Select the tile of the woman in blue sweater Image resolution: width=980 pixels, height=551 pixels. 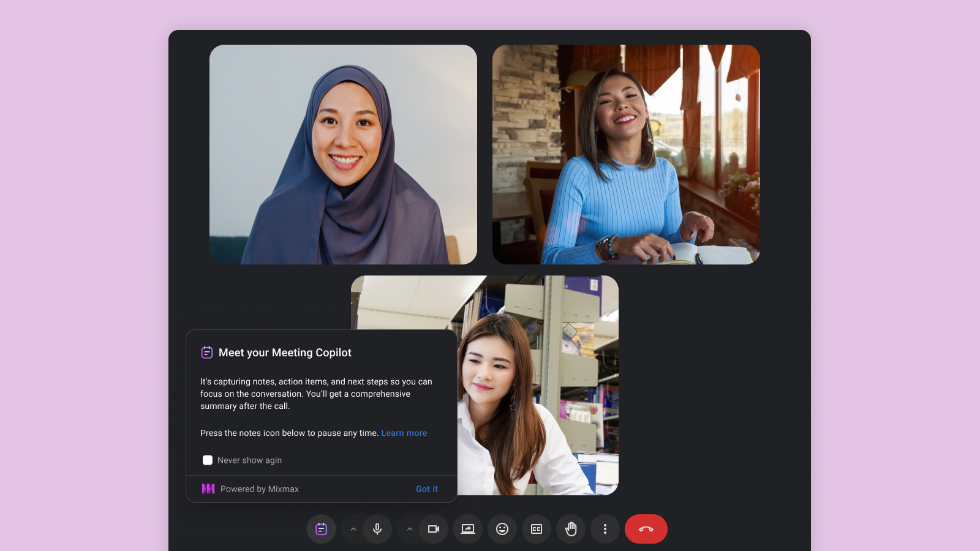[626, 154]
